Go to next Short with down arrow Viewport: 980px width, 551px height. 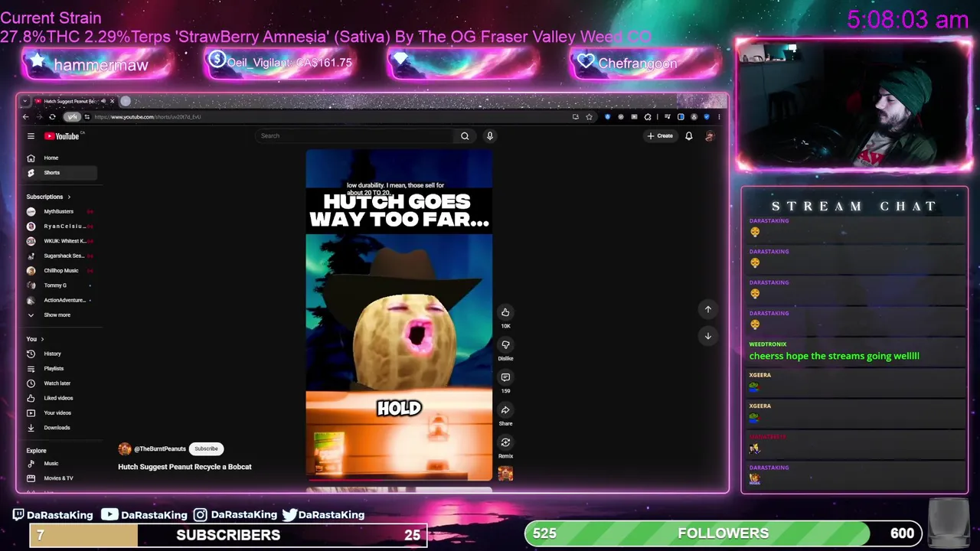coord(708,336)
